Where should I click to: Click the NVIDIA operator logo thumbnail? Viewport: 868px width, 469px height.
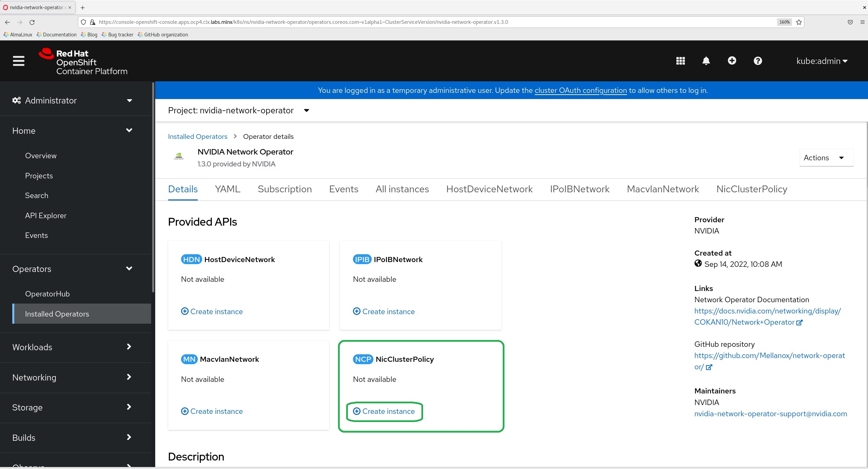[x=179, y=156]
